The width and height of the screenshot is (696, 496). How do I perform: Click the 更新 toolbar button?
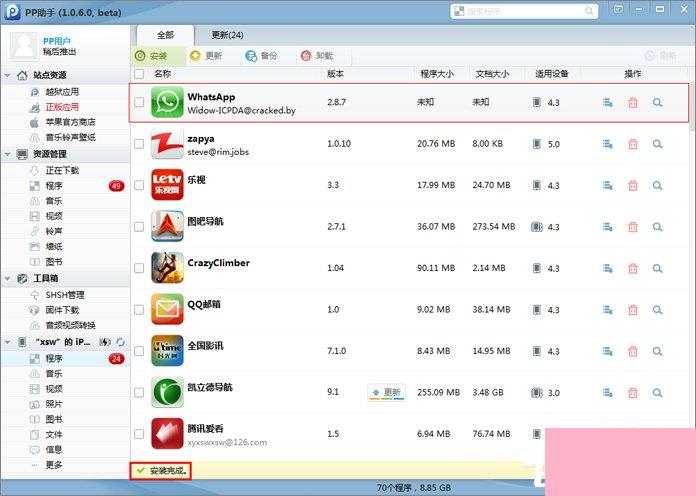click(x=206, y=56)
